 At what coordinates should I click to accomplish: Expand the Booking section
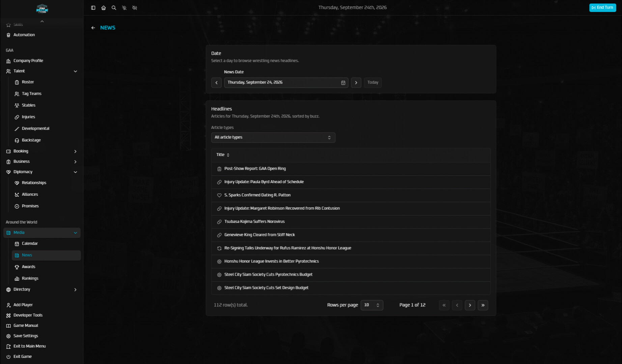point(42,151)
